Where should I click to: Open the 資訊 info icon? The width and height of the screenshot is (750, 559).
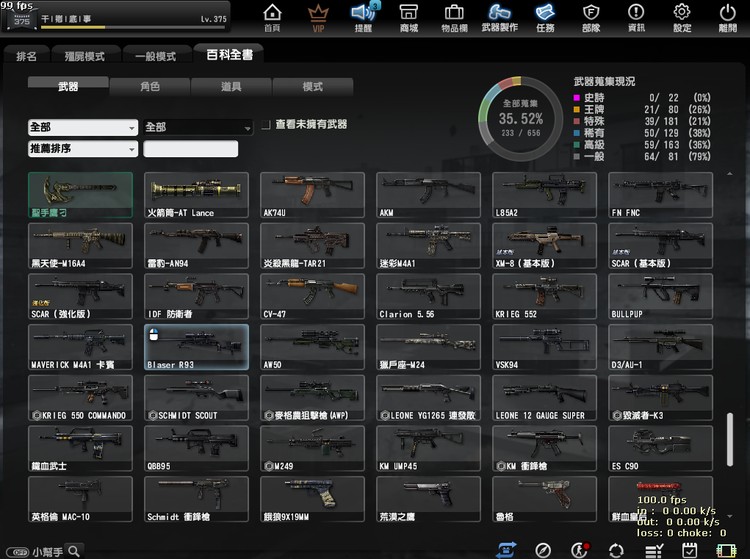coord(636,18)
